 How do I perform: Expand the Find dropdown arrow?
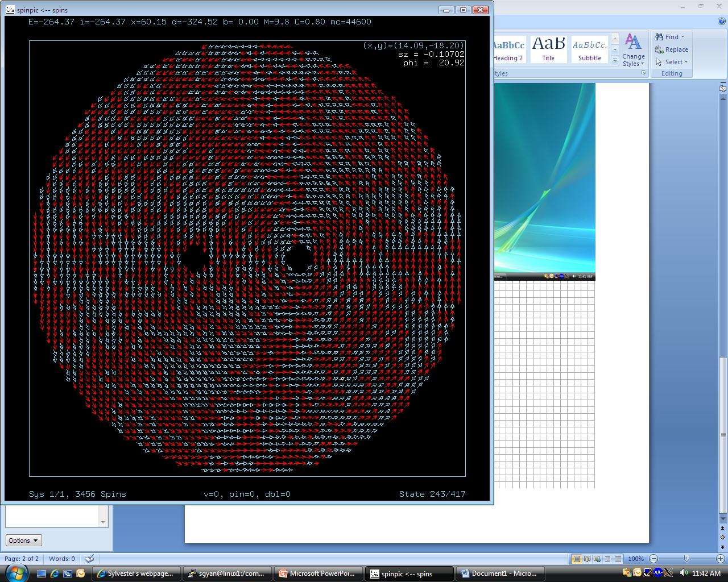(x=683, y=37)
